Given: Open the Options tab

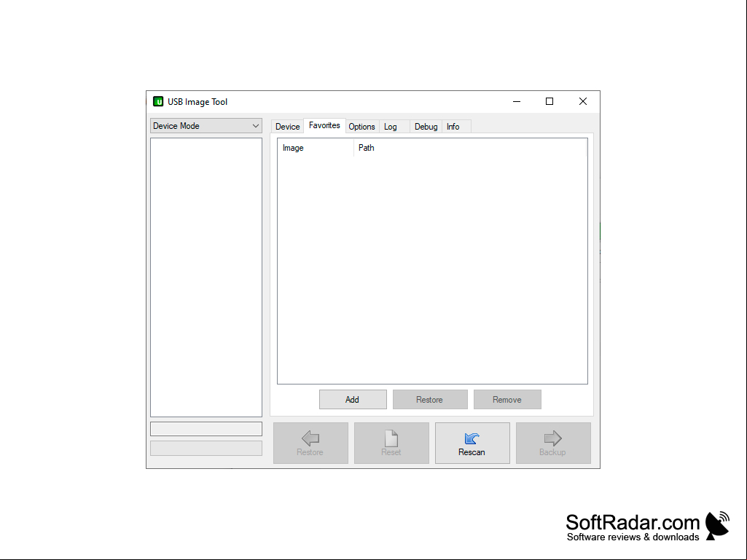Looking at the screenshot, I should point(362,127).
